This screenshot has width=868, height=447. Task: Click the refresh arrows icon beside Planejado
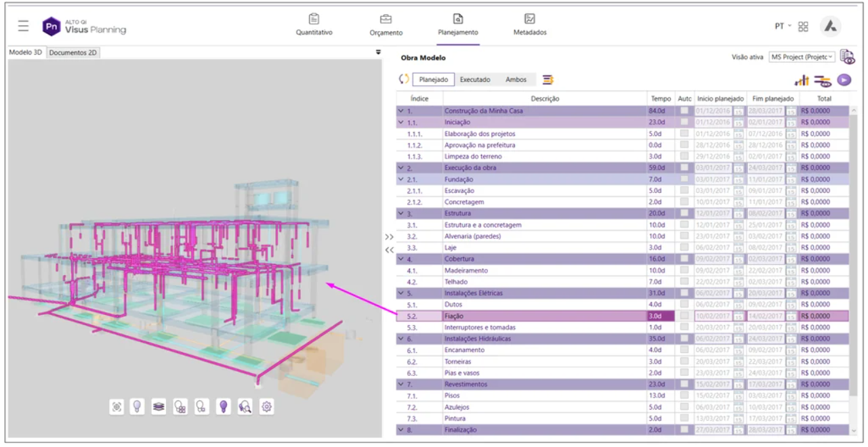tap(404, 79)
